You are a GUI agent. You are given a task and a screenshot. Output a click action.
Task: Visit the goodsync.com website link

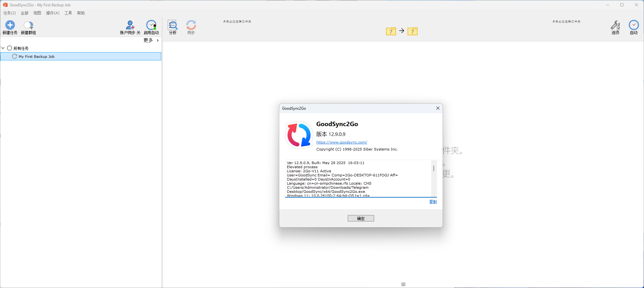click(x=341, y=142)
